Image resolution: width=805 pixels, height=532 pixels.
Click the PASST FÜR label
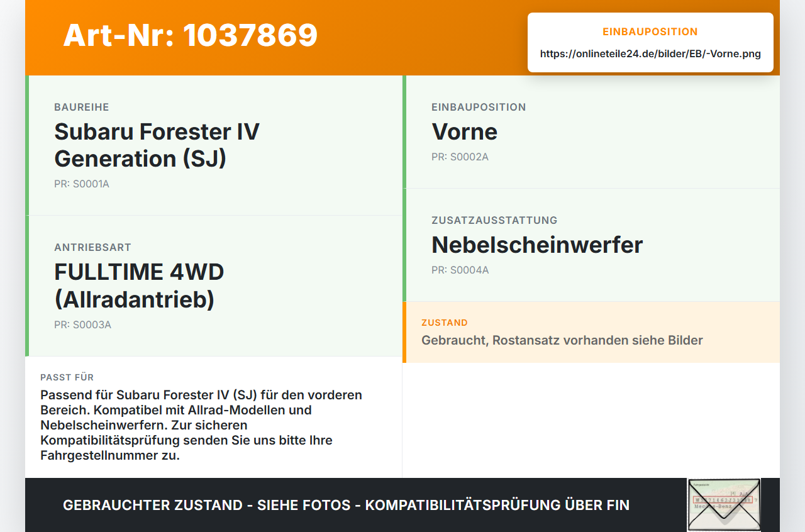click(67, 377)
